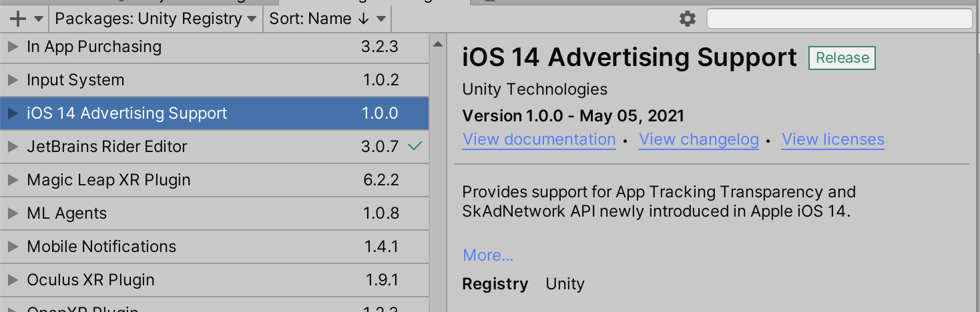Click version 1.0.8 of ML Agents
This screenshot has width=980, height=312.
point(381,213)
